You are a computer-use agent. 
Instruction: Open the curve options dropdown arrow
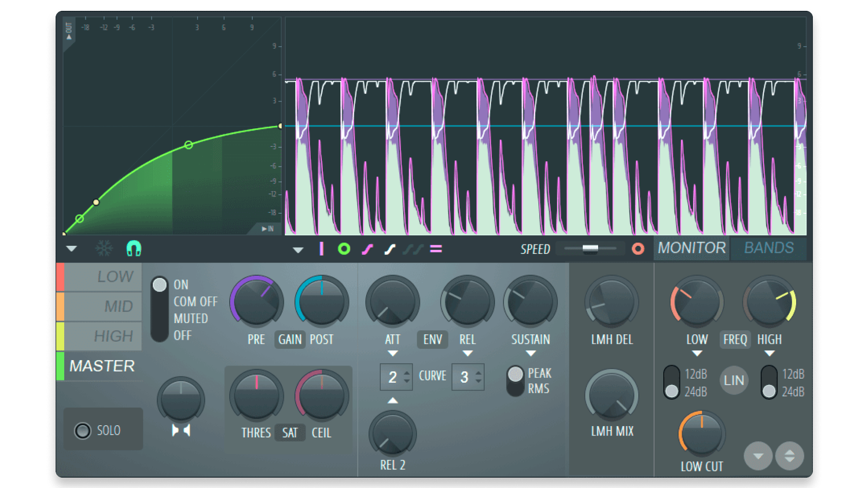[x=71, y=249]
